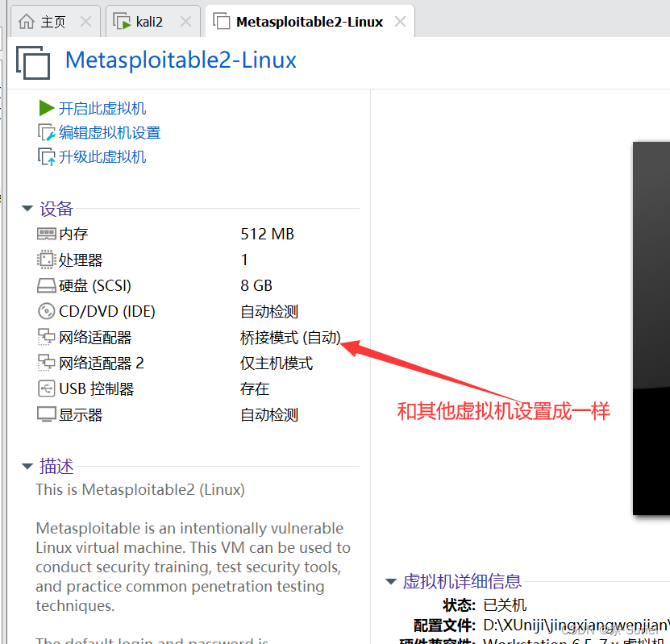Click the home icon on the 主页 tab
The width and height of the screenshot is (670, 644).
[x=27, y=21]
